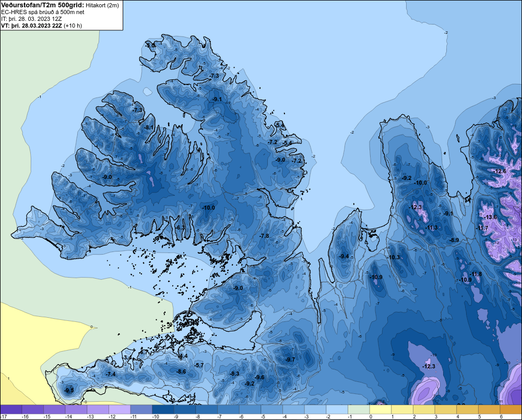Select the legend swatch between -14 and -13
This screenshot has height=420, width=522.
click(x=76, y=409)
